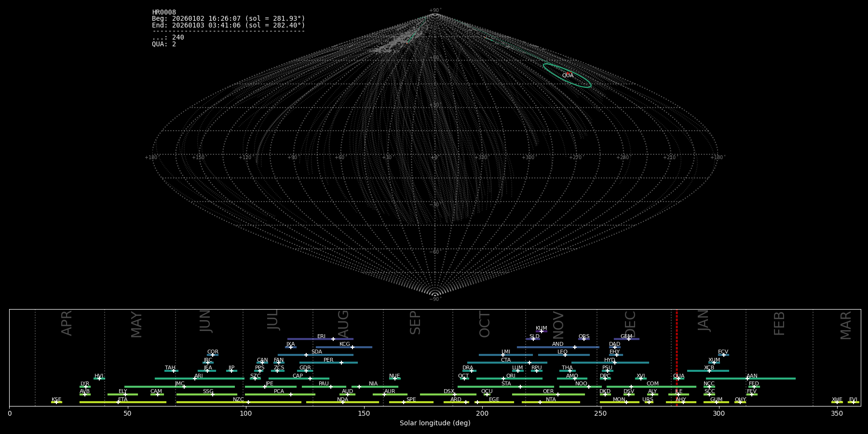Click the ORS shower label
The image size is (868, 434).
pyautogui.click(x=584, y=337)
